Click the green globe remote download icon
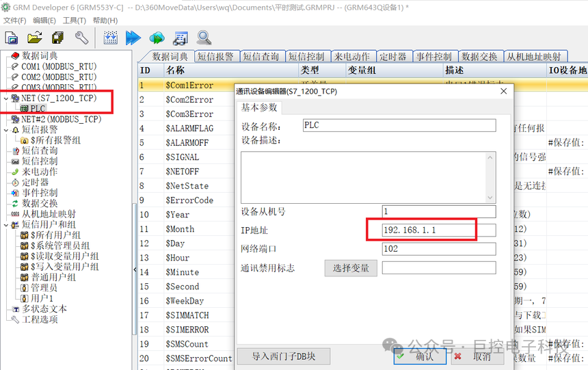 pos(157,38)
